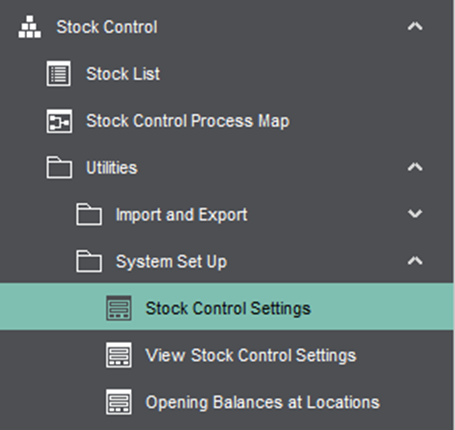Collapse the Stock Control section with its chevron
The height and width of the screenshot is (430, 455).
pos(415,26)
